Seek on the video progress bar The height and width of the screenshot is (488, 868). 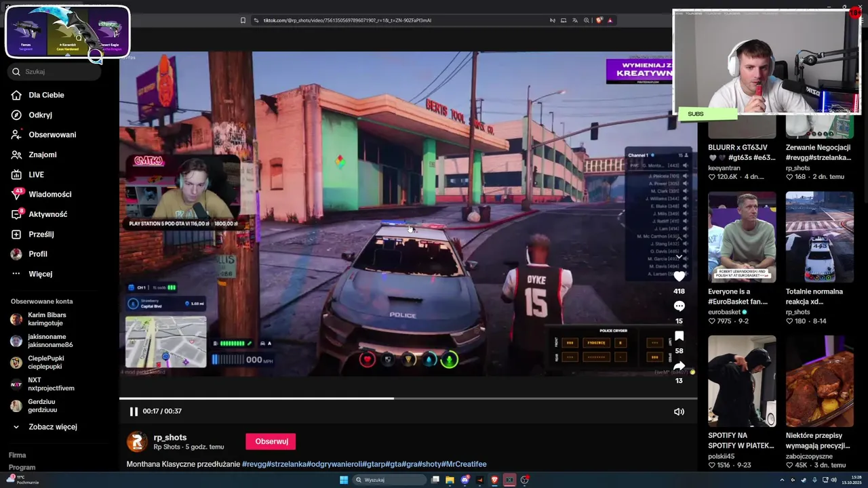(x=408, y=398)
